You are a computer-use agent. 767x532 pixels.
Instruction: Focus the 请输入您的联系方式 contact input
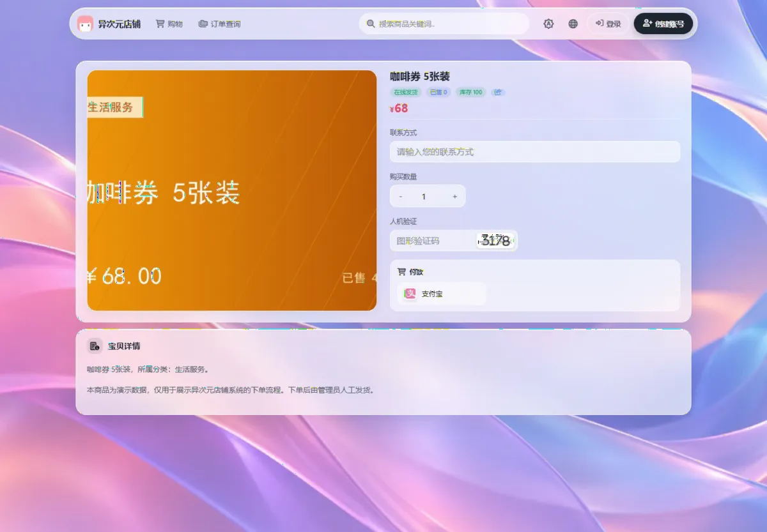click(x=535, y=152)
